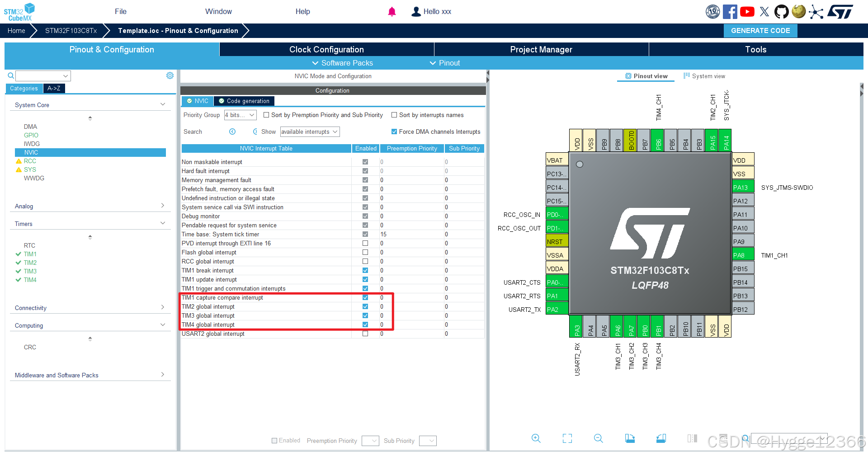The width and height of the screenshot is (868, 456).
Task: Open the GitHub icon
Action: click(782, 12)
